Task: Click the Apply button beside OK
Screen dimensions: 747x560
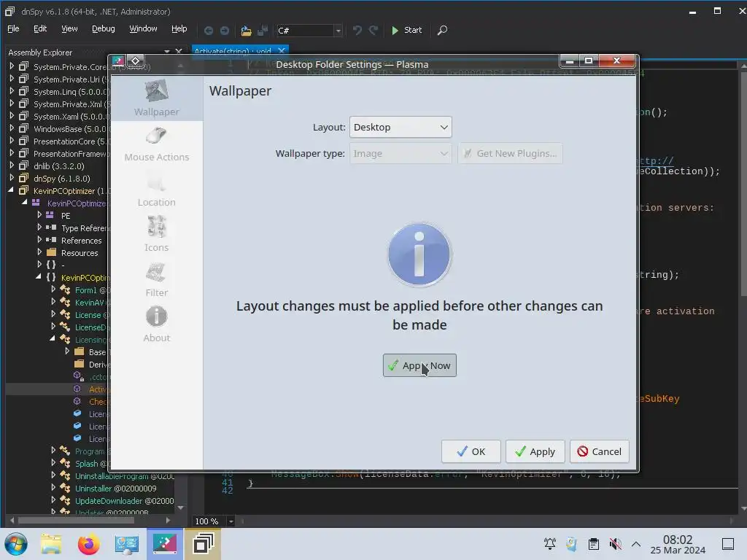Action: [535, 451]
